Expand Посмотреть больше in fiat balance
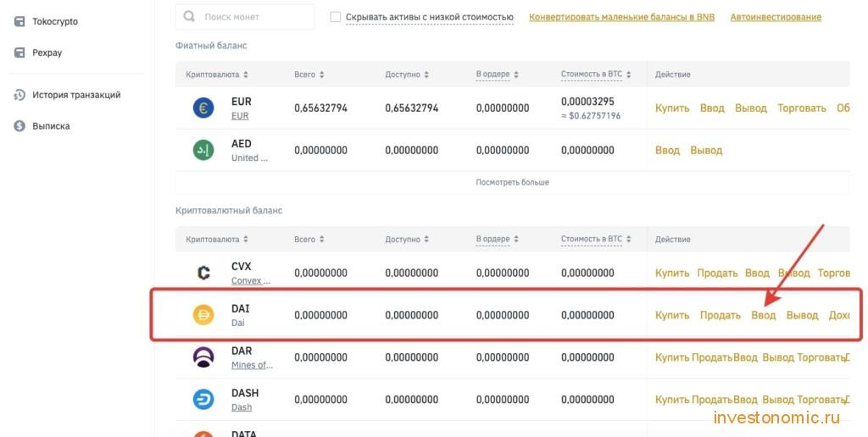 [512, 182]
